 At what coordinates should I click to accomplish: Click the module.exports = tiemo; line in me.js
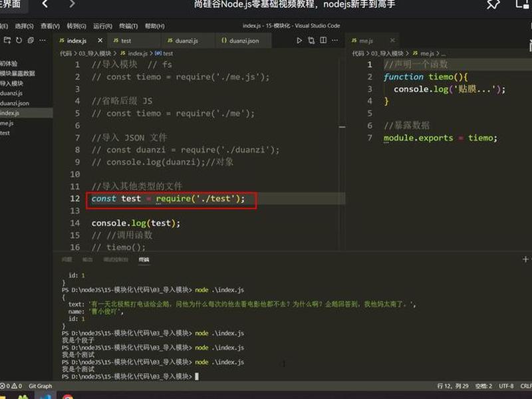pyautogui.click(x=440, y=138)
